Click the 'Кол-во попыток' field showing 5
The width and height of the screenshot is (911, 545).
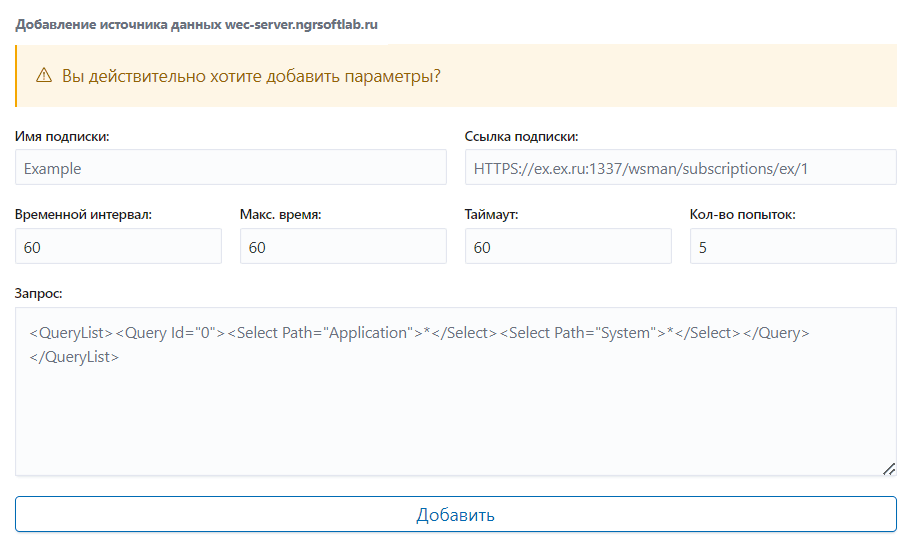pos(793,246)
